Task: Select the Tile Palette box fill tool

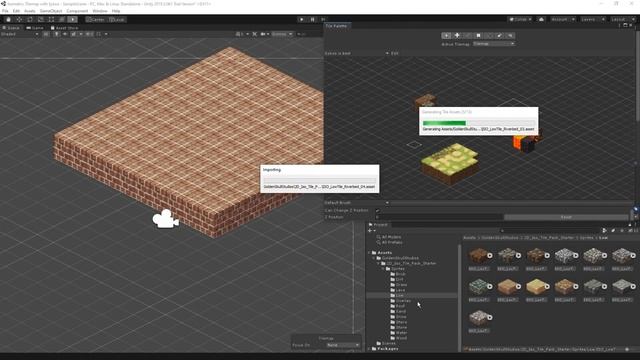Action: point(478,36)
